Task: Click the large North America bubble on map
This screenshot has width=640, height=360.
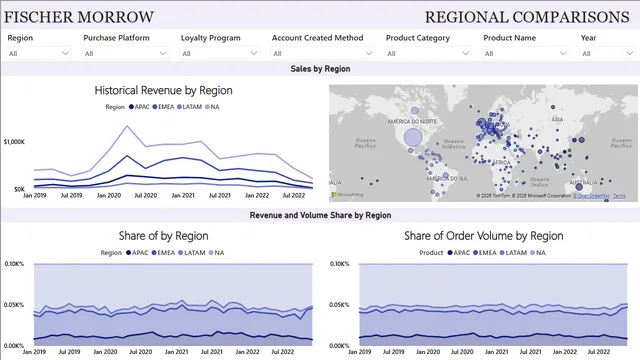Action: [x=413, y=137]
